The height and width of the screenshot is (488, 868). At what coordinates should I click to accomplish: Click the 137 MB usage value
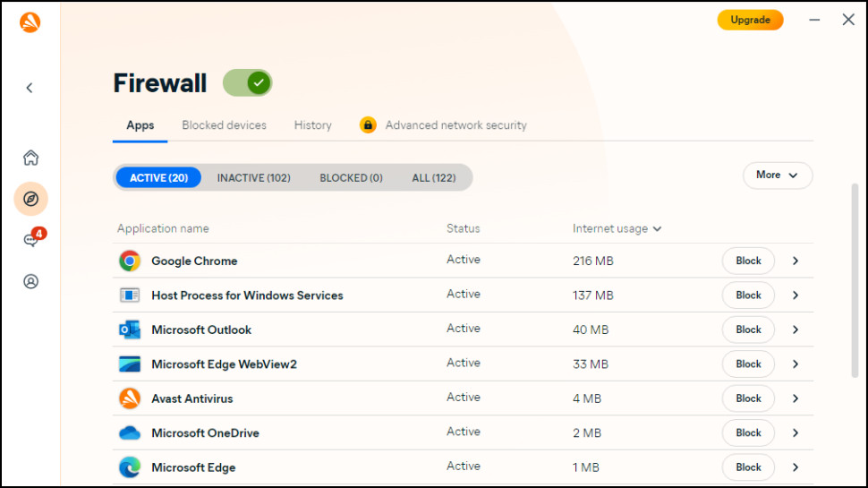pyautogui.click(x=593, y=295)
